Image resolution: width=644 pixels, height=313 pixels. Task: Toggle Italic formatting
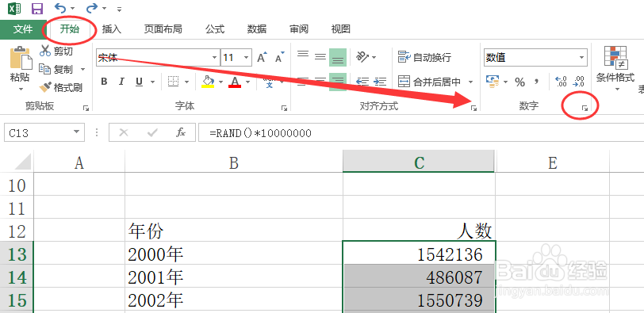[x=121, y=82]
